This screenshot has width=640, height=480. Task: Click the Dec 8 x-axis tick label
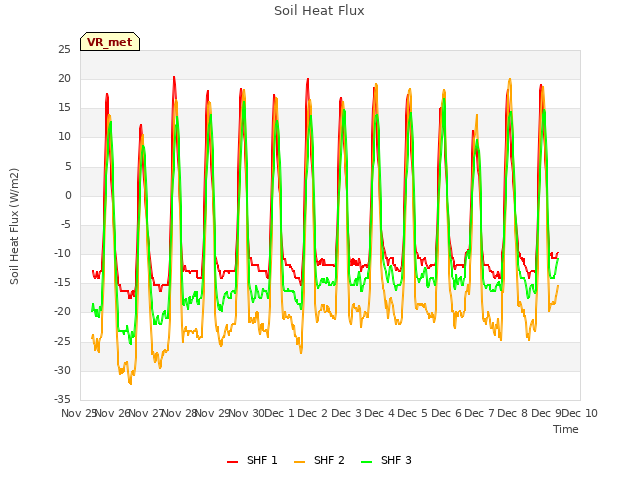click(513, 413)
